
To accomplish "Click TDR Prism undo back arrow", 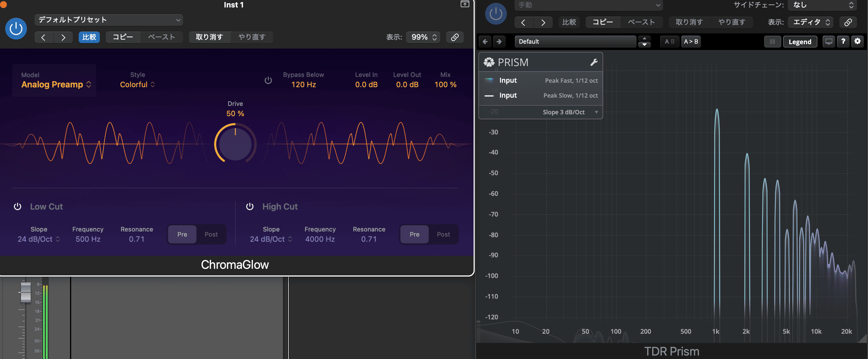I will pos(485,41).
